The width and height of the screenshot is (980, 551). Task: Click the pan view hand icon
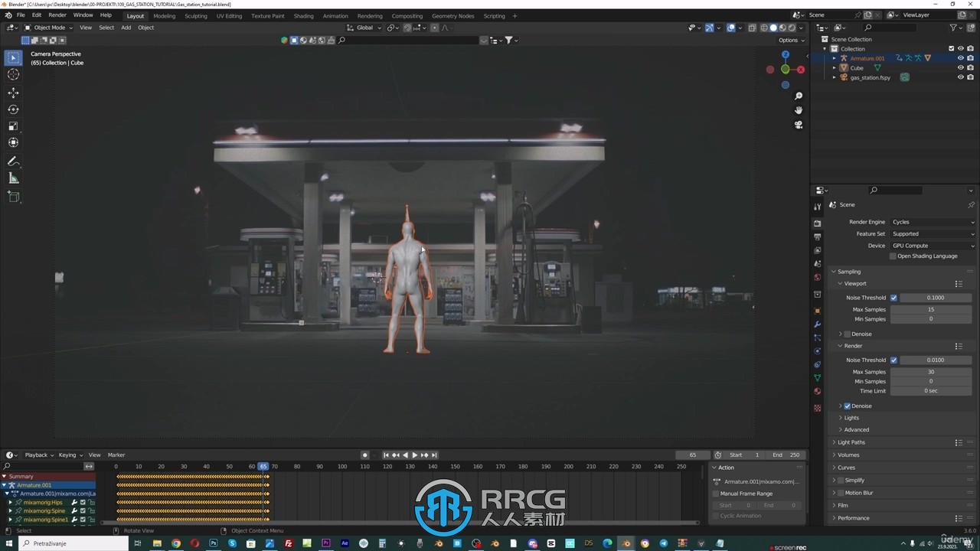[799, 110]
